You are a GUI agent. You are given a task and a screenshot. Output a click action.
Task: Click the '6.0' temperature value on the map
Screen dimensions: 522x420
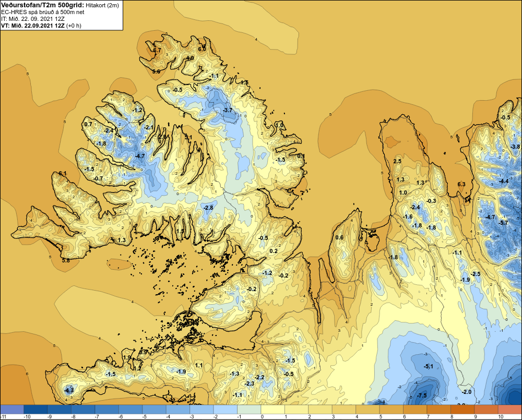(x=202, y=49)
